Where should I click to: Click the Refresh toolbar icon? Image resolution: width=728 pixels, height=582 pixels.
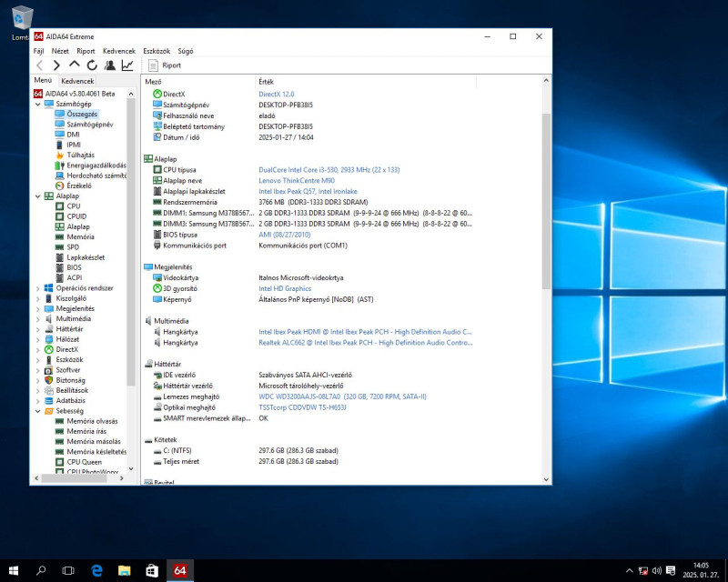click(x=92, y=65)
